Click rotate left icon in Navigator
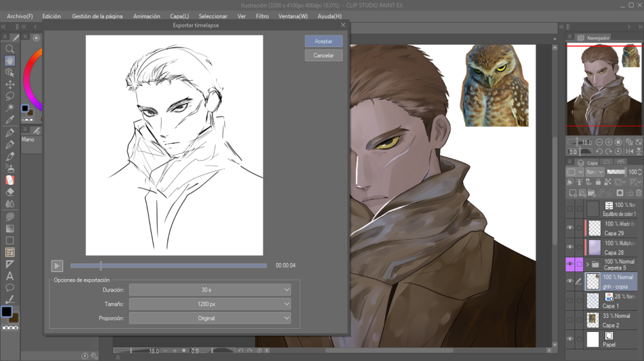Viewport: 644px width, 361px height. coord(599,151)
